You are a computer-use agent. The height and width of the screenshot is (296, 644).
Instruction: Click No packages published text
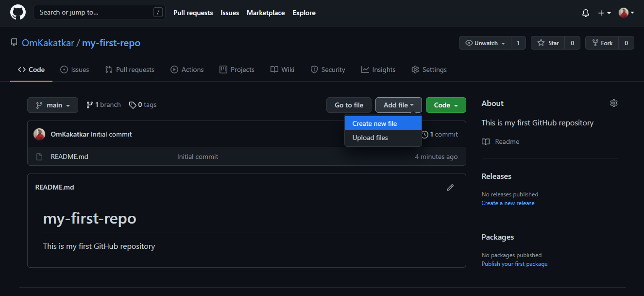coord(511,255)
